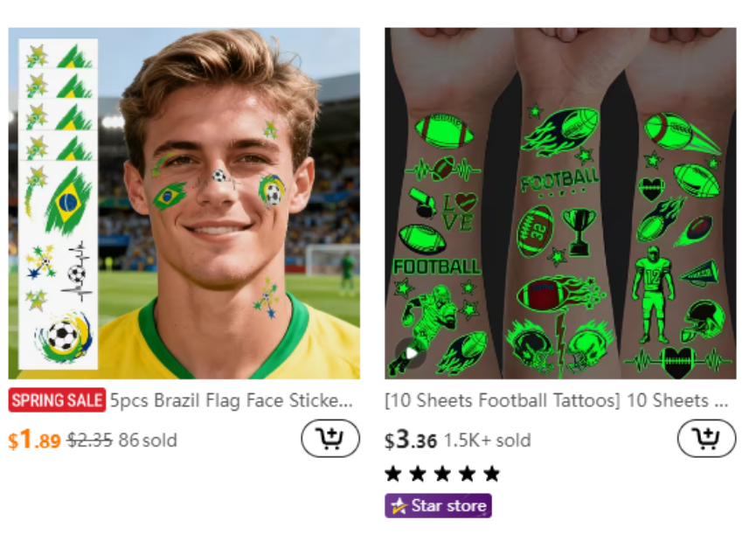Click the 1.5K+ sold label
Image resolution: width=756 pixels, height=541 pixels.
(x=487, y=440)
